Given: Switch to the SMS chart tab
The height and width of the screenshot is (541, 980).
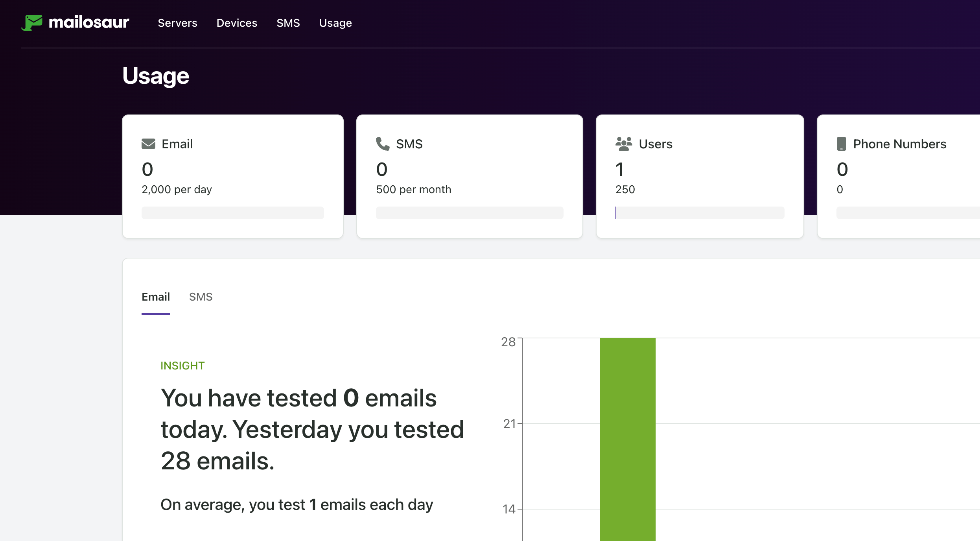Looking at the screenshot, I should point(201,297).
